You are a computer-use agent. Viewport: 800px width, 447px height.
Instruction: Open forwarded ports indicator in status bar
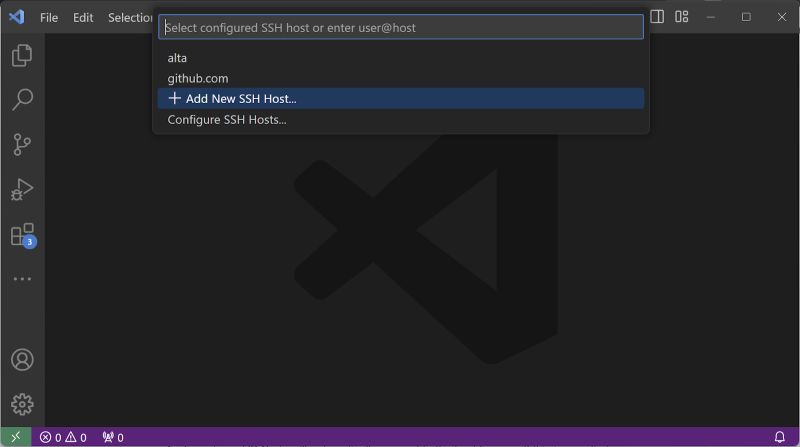pos(113,437)
